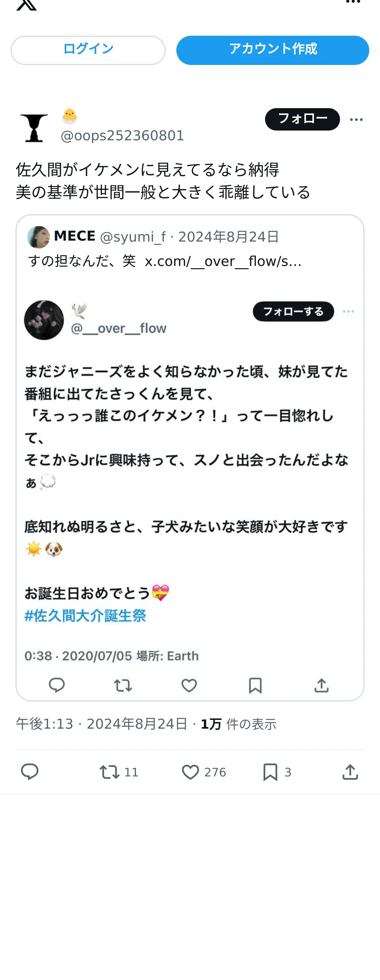Expand the tweet's three-dot options menu
Screen dimensions: 380x980
click(356, 119)
